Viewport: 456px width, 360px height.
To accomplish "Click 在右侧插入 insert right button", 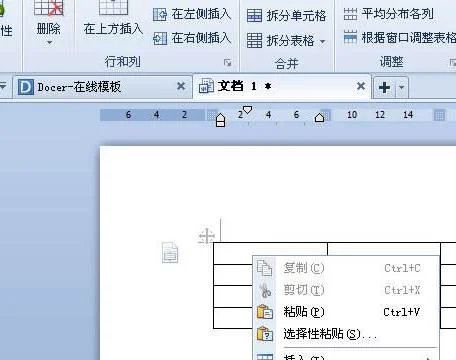I will 192,38.
